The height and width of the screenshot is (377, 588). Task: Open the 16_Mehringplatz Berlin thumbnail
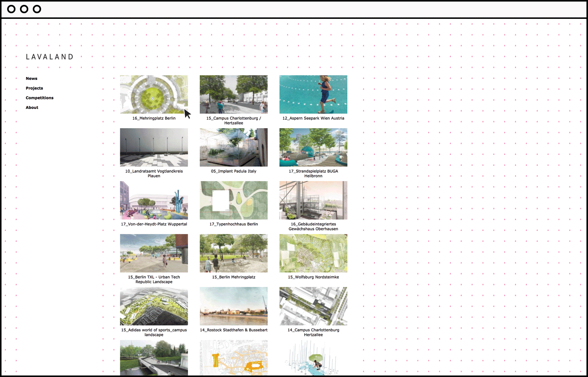click(x=154, y=94)
